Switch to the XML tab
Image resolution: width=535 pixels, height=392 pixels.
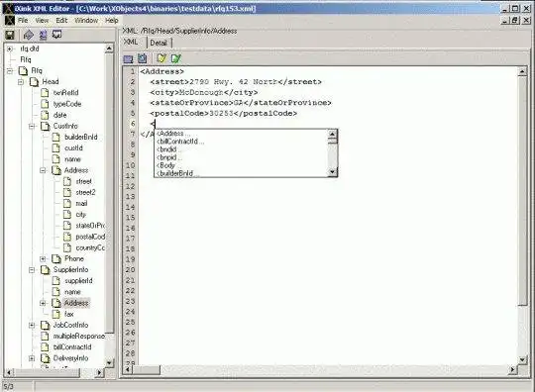131,42
